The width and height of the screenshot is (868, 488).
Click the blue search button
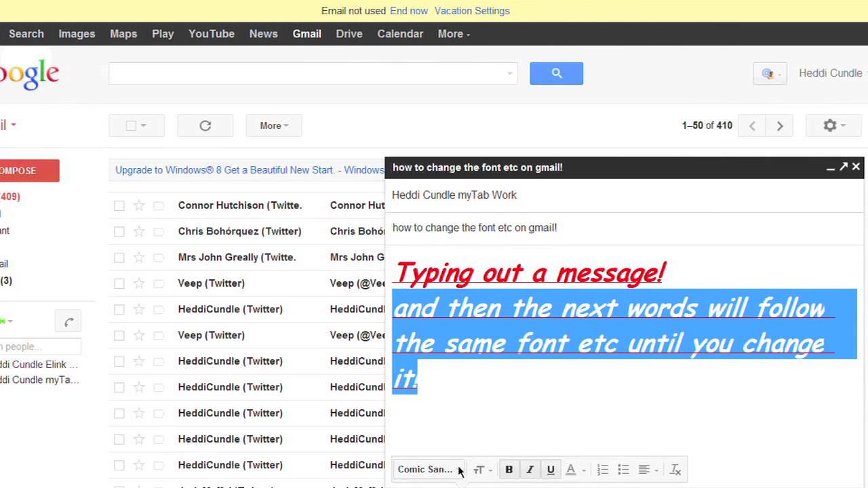point(556,73)
